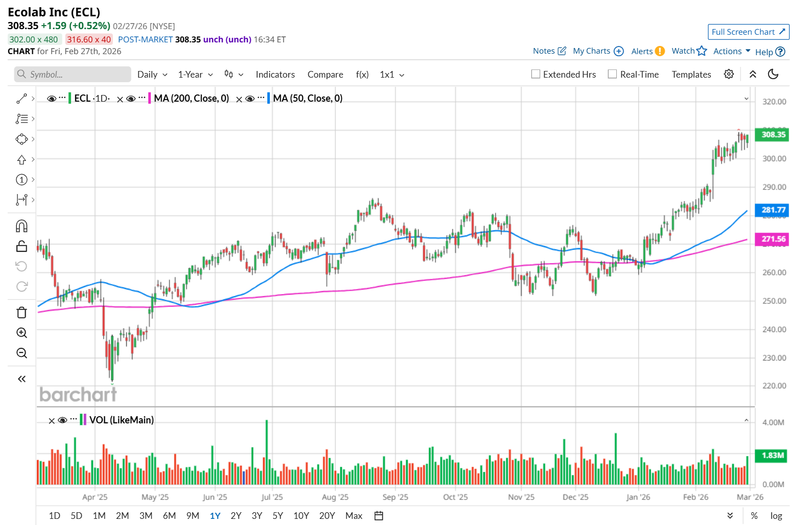Switch to dark mode moon icon
Image resolution: width=812 pixels, height=525 pixels.
773,75
